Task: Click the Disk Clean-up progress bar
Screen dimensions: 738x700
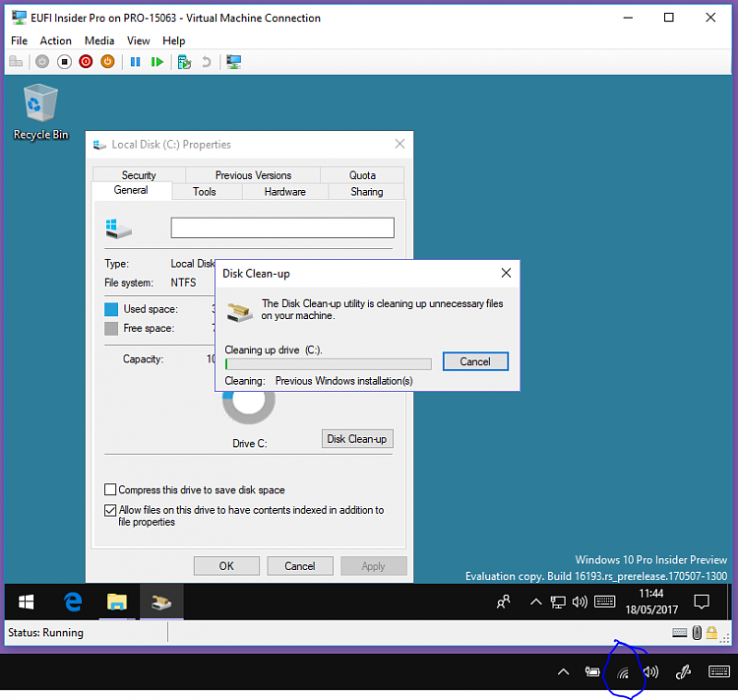Action: [328, 364]
